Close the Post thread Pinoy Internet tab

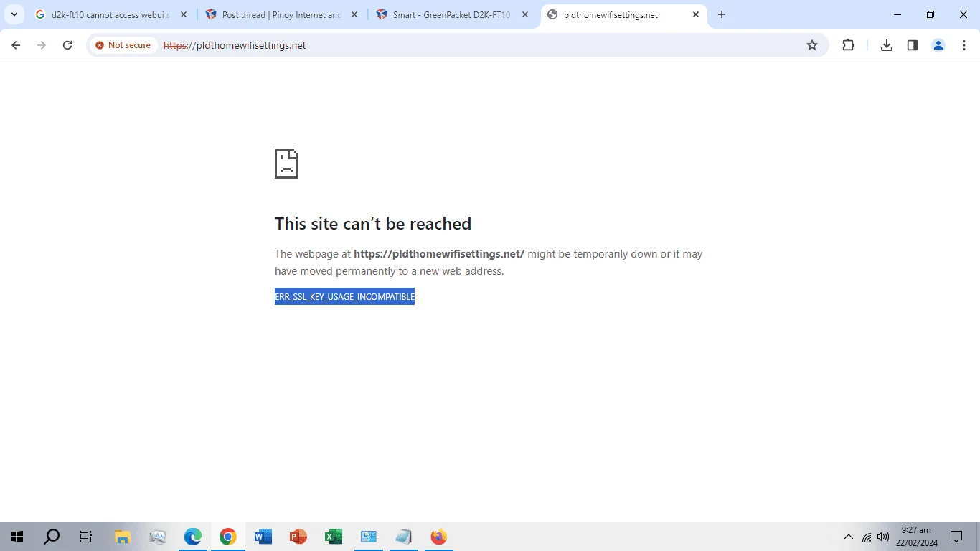[x=354, y=14]
